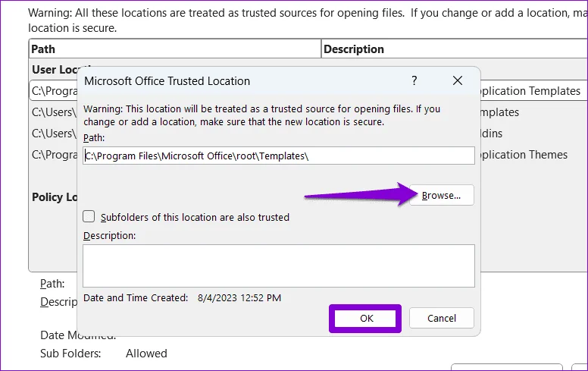Click the help question mark icon in dialog title
The width and height of the screenshot is (588, 371).
click(x=414, y=80)
